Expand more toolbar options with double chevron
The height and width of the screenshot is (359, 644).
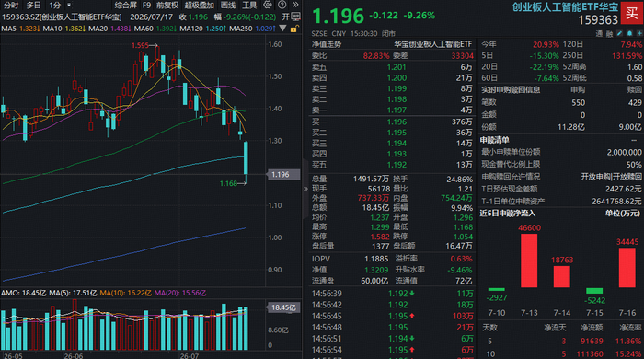[x=295, y=5]
